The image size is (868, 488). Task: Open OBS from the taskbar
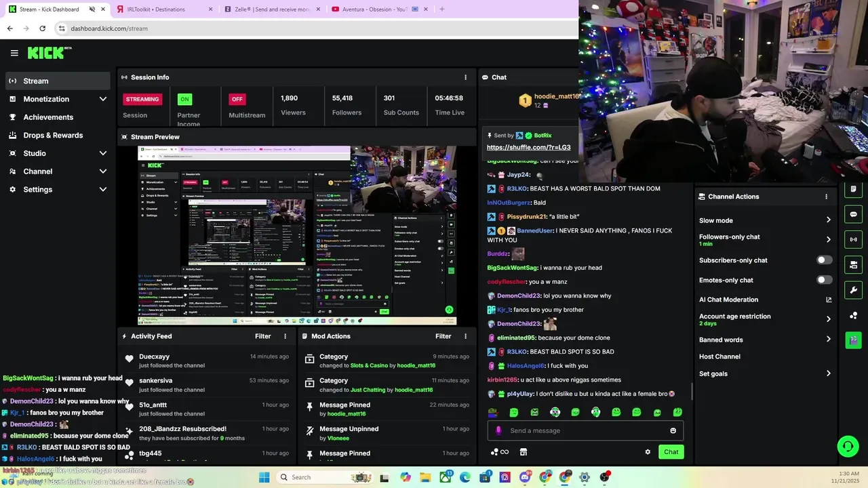pos(604,477)
